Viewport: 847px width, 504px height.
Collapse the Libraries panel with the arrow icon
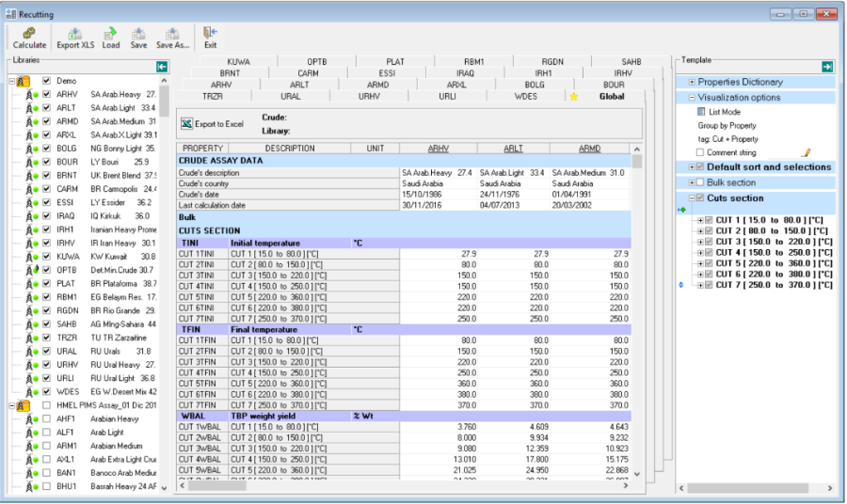(162, 67)
